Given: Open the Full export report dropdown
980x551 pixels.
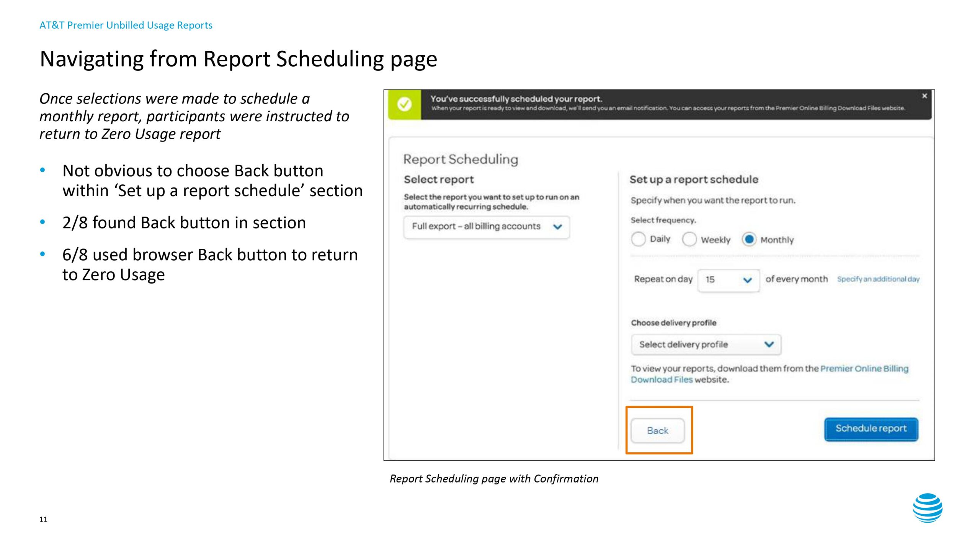Looking at the screenshot, I should tap(486, 227).
